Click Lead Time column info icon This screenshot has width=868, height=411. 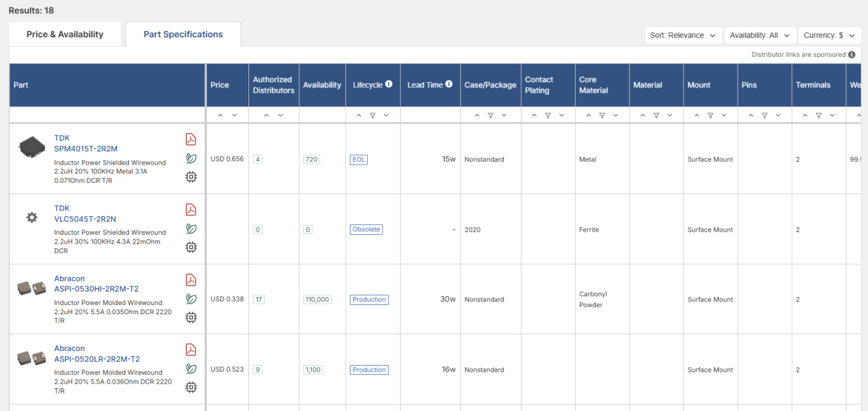pyautogui.click(x=449, y=85)
